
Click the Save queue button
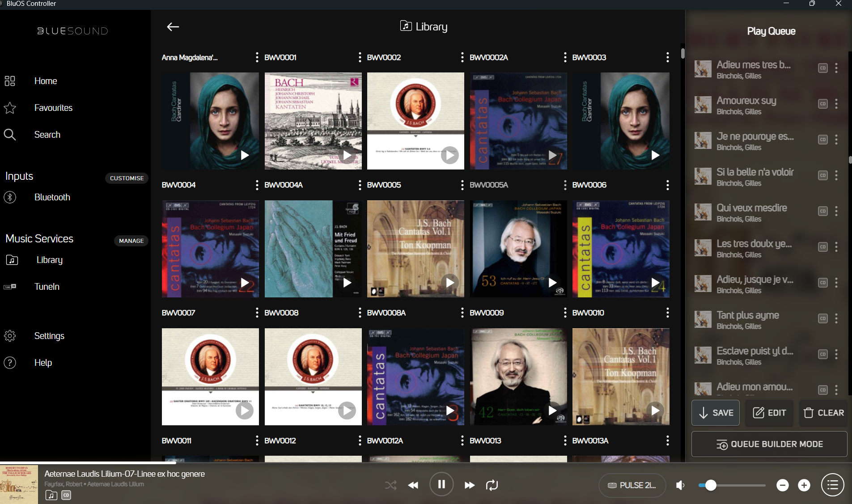[716, 413]
